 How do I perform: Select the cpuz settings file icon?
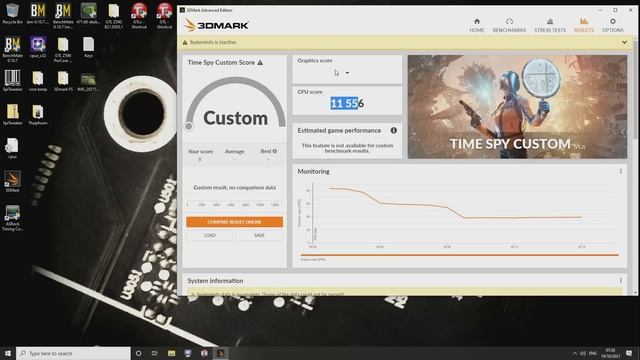click(12, 148)
